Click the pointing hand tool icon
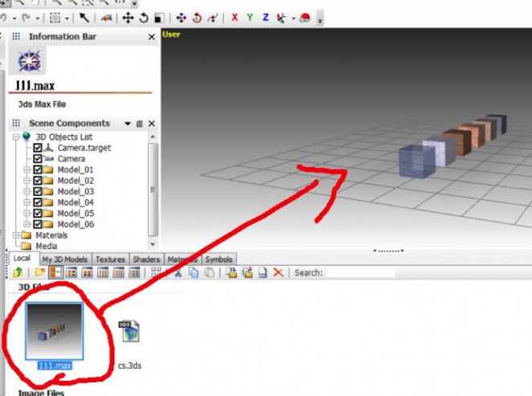 tap(106, 18)
